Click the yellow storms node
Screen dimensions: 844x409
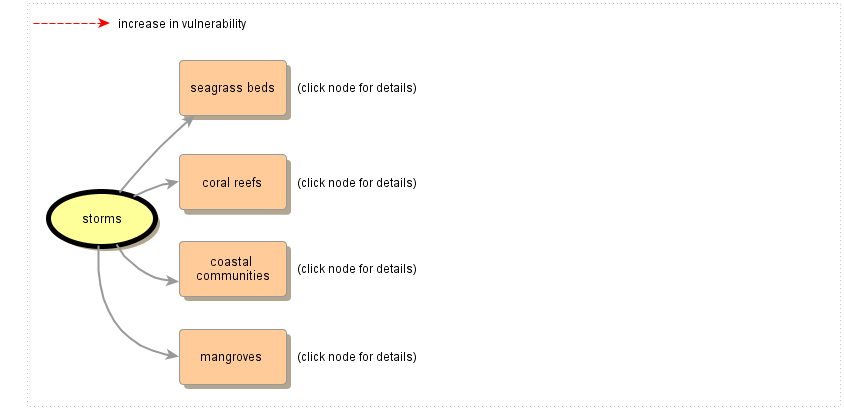(102, 219)
